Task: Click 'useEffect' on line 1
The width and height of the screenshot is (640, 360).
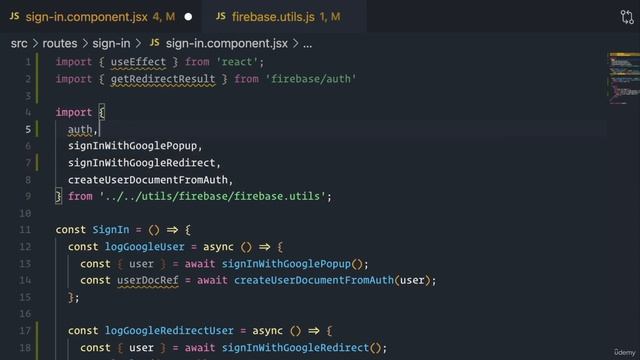Action: click(x=138, y=62)
